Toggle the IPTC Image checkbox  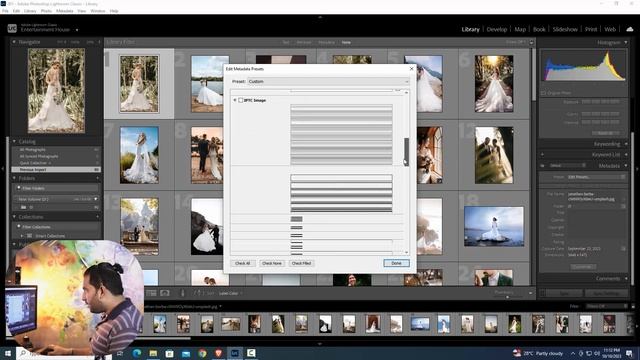[240, 100]
